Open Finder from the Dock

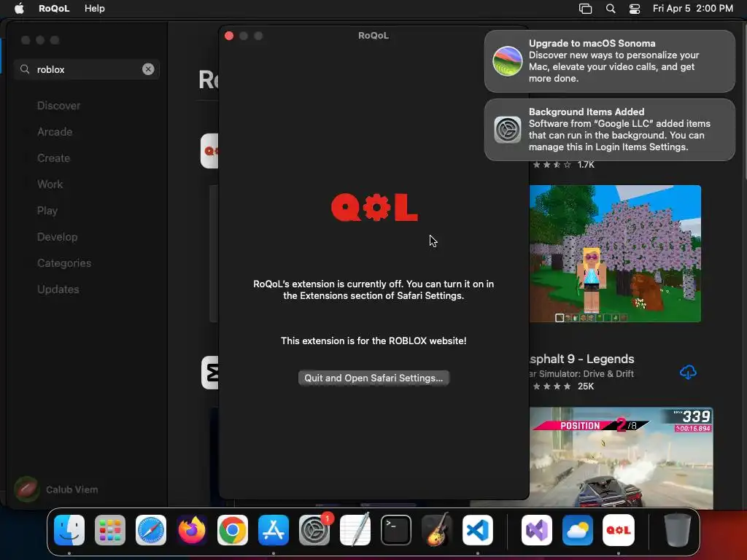click(x=69, y=529)
